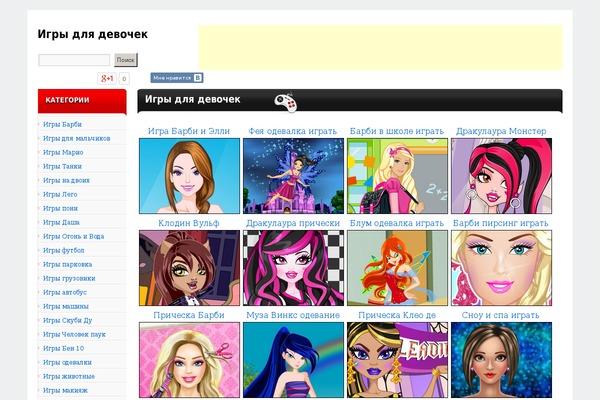This screenshot has height=400, width=600.
Task: Select the 'Игры футбол' category link
Action: [64, 250]
